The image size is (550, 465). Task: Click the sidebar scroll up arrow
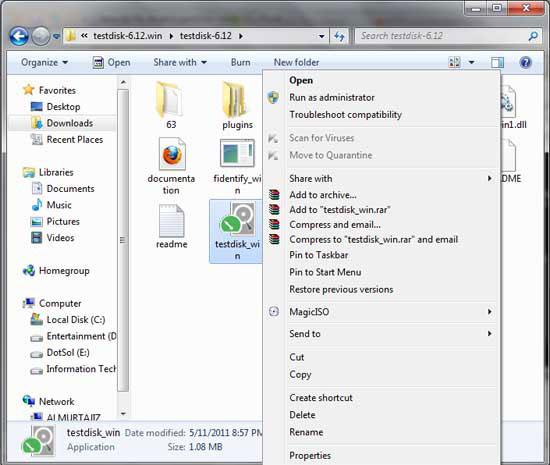coord(123,82)
